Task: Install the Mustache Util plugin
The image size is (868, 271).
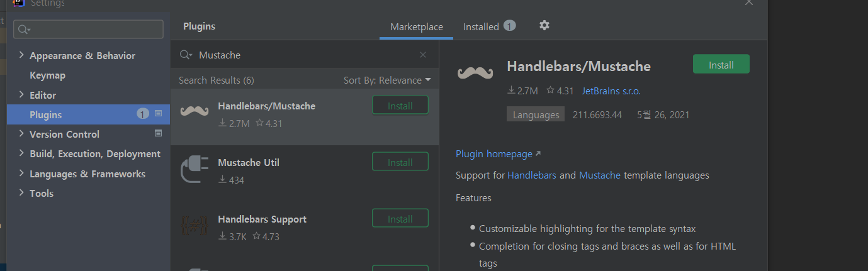Action: tap(400, 162)
